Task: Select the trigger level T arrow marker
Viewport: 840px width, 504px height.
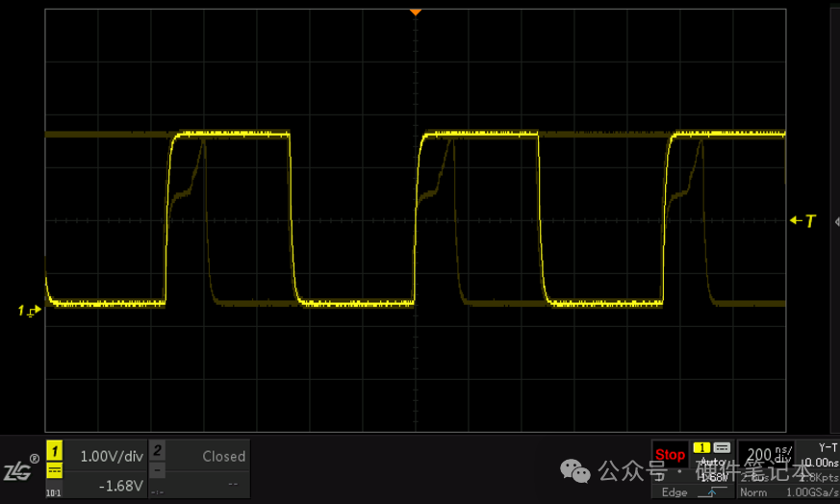Action: coord(802,220)
